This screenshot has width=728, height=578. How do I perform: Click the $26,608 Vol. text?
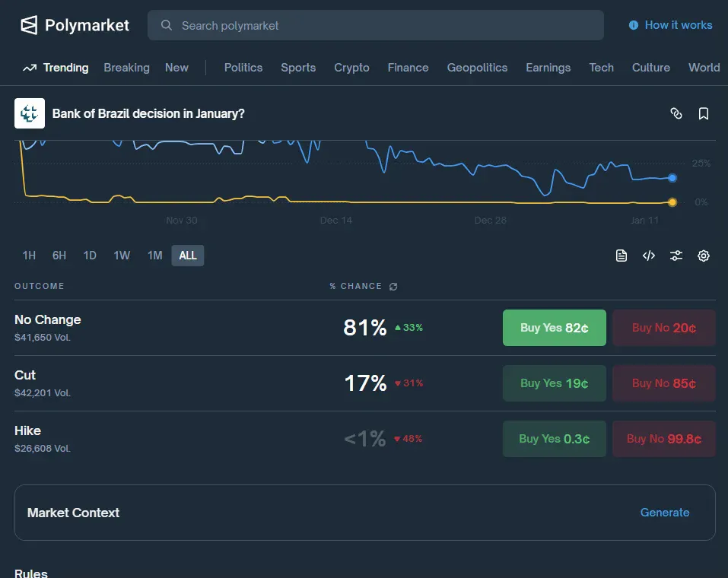coord(43,449)
